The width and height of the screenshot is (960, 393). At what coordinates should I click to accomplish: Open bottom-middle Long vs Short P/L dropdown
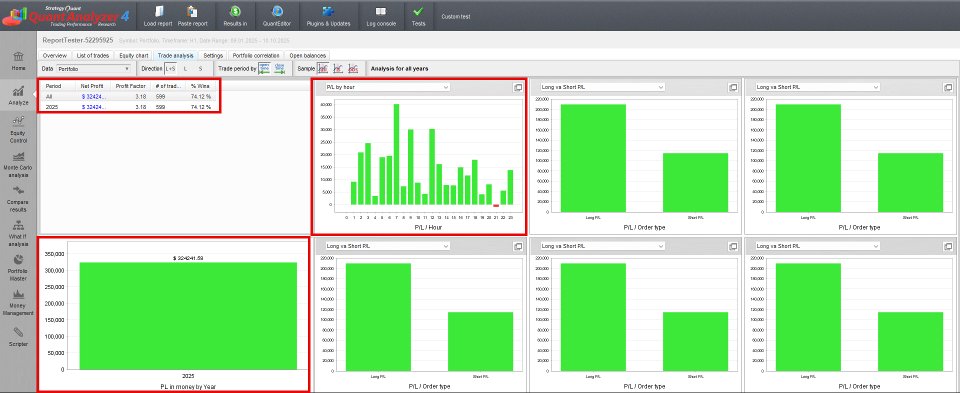602,246
